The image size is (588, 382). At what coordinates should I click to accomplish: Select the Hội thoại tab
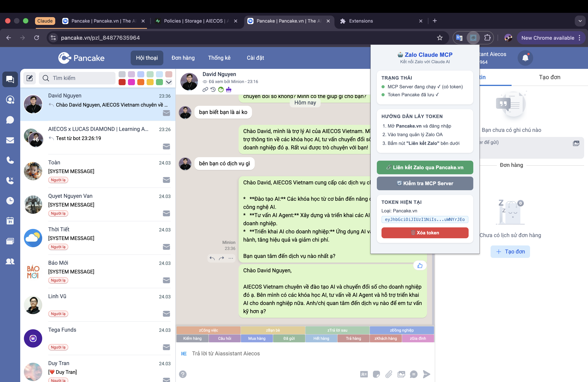(147, 58)
